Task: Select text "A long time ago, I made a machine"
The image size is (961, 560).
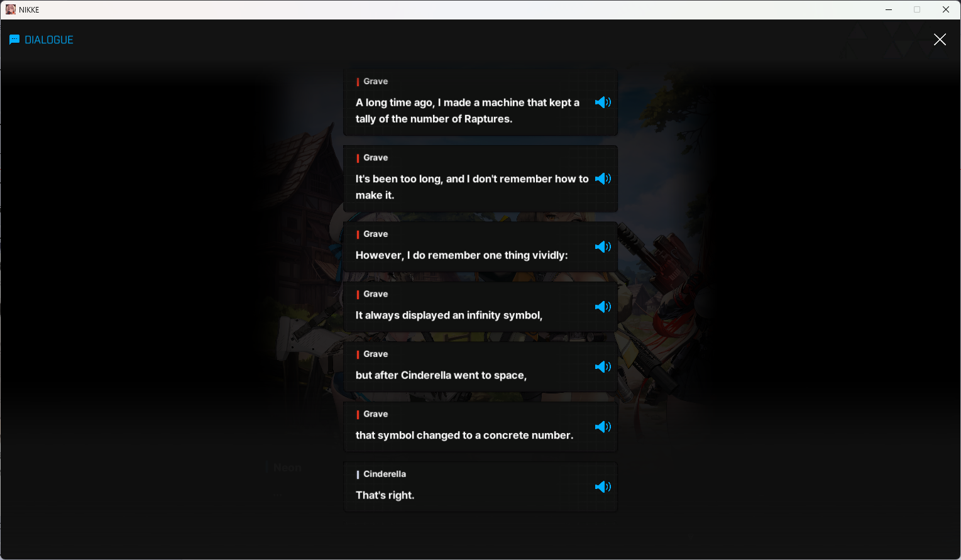Action: 440,102
